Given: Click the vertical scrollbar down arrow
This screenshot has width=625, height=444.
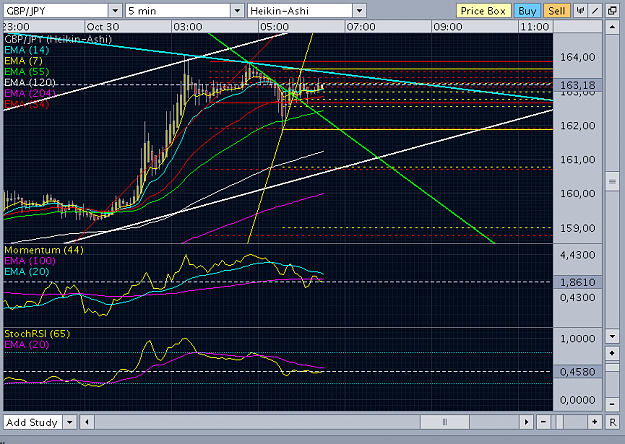Looking at the screenshot, I should [612, 336].
